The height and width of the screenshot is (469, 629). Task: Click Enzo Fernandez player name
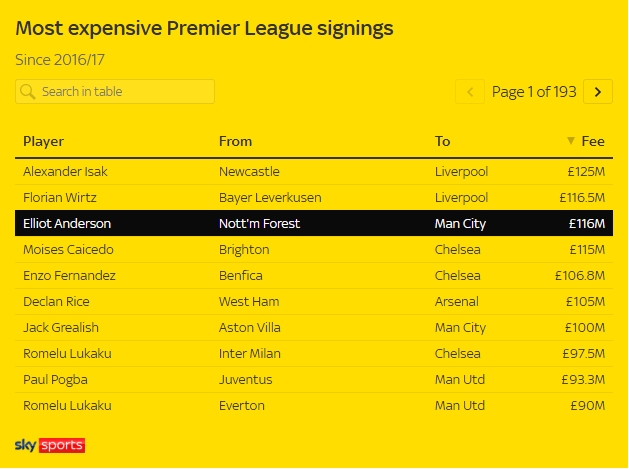[69, 276]
